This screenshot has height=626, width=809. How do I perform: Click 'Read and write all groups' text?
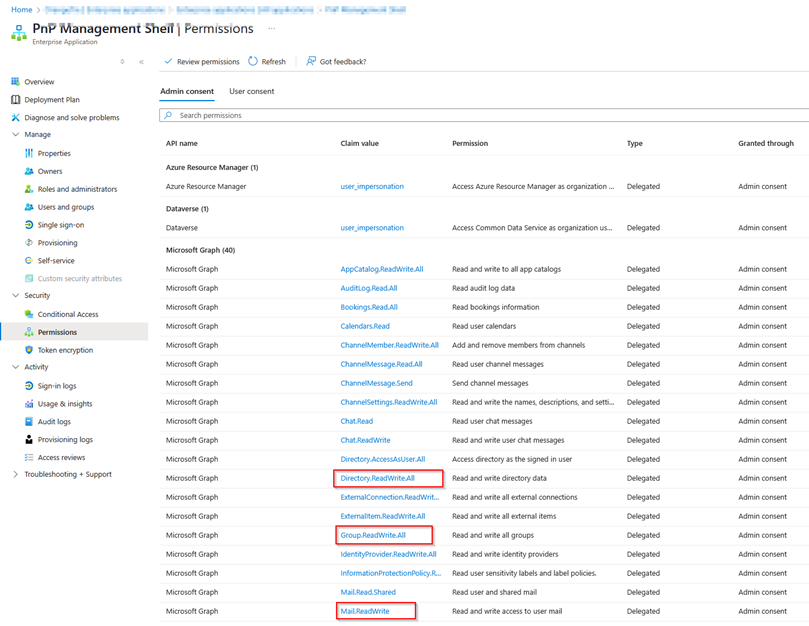[493, 535]
